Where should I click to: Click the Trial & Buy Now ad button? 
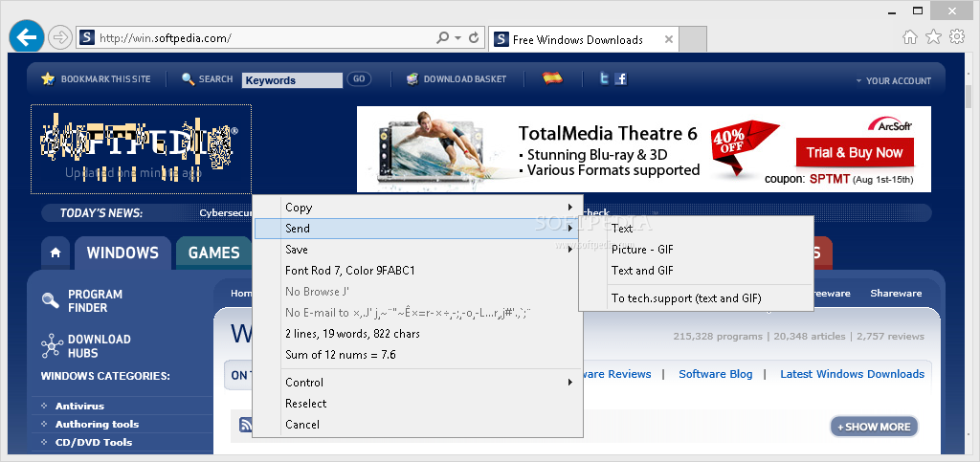[855, 152]
